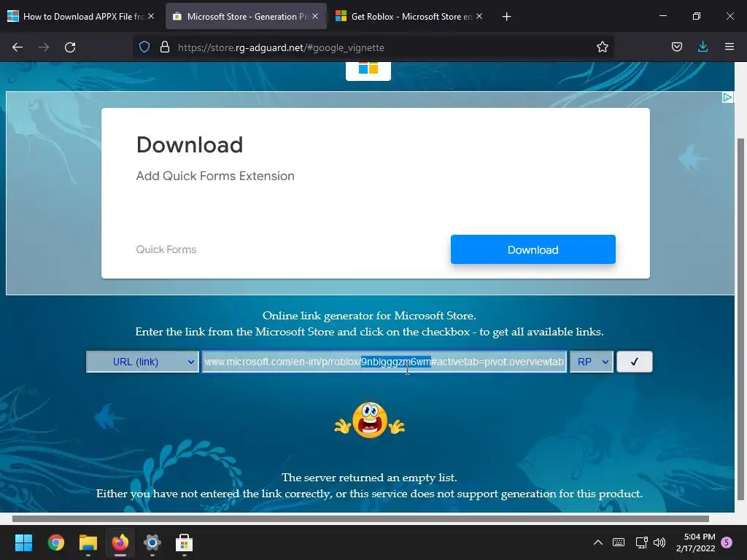Close the 'Get Roblox' tab
The image size is (747, 560).
point(479,16)
